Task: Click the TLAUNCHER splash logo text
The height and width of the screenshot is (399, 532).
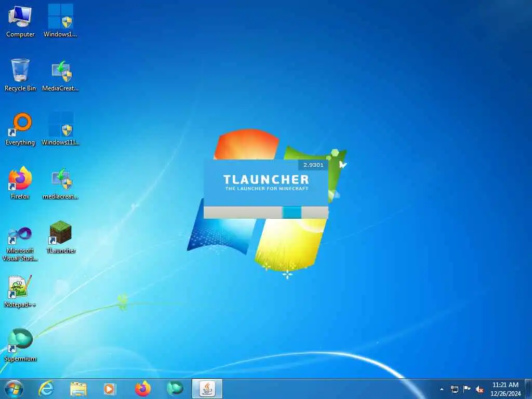Action: 266,179
